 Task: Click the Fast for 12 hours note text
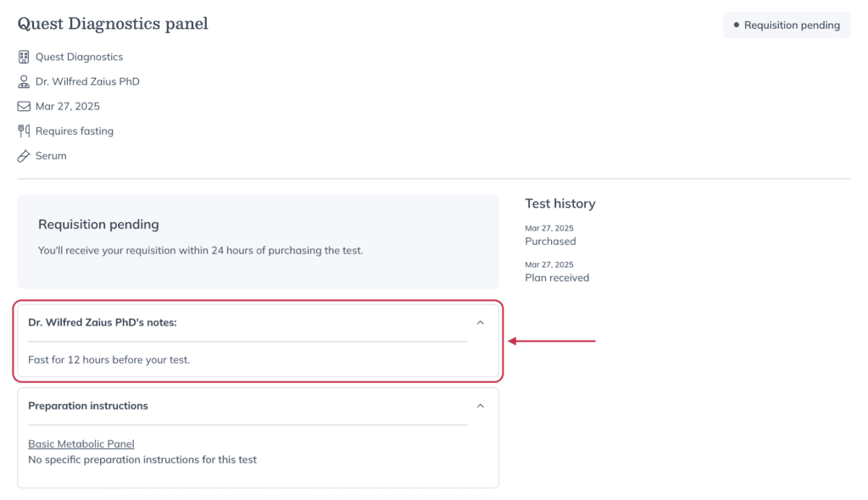109,359
